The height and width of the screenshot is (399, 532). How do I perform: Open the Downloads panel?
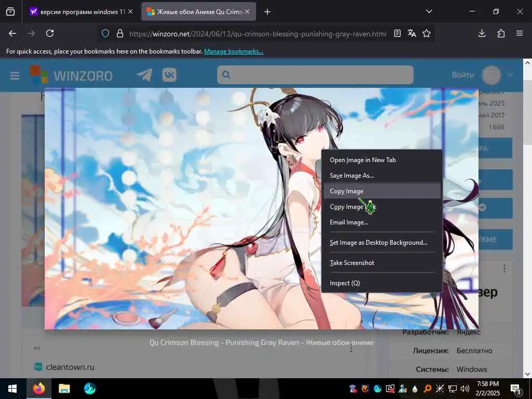pos(482,33)
